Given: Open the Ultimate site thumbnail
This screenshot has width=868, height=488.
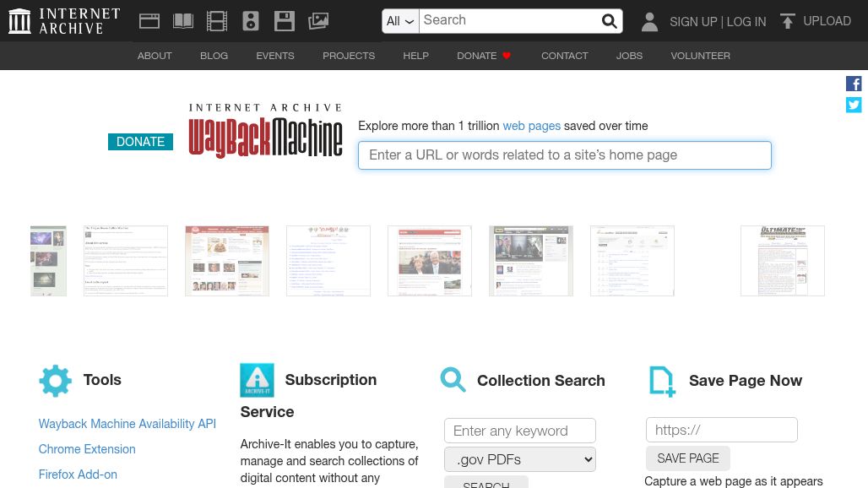Looking at the screenshot, I should tap(783, 261).
